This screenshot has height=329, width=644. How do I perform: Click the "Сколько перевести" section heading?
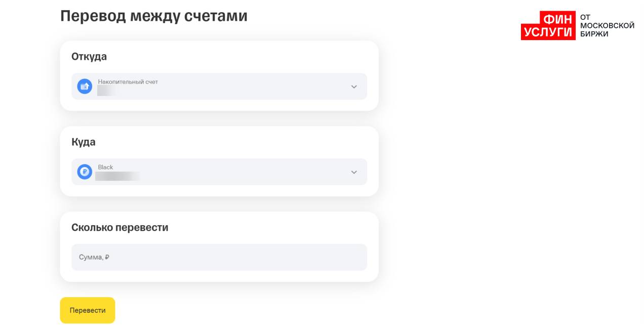click(119, 228)
